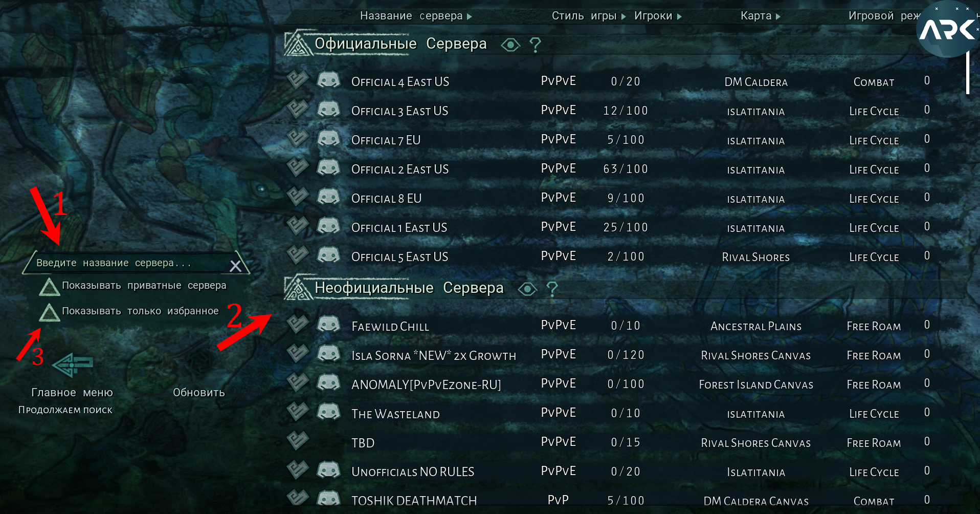Favorite the TBD server entry

298,440
